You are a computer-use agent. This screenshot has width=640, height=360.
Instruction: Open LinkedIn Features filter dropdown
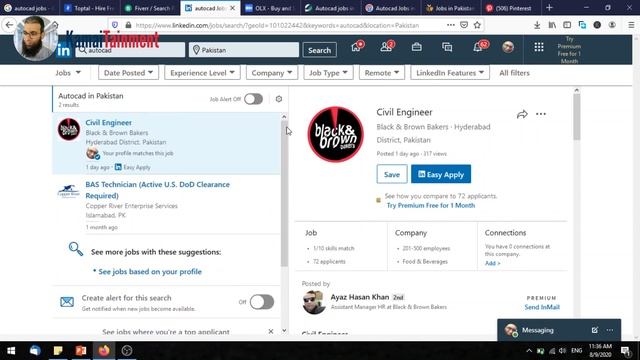(x=450, y=73)
